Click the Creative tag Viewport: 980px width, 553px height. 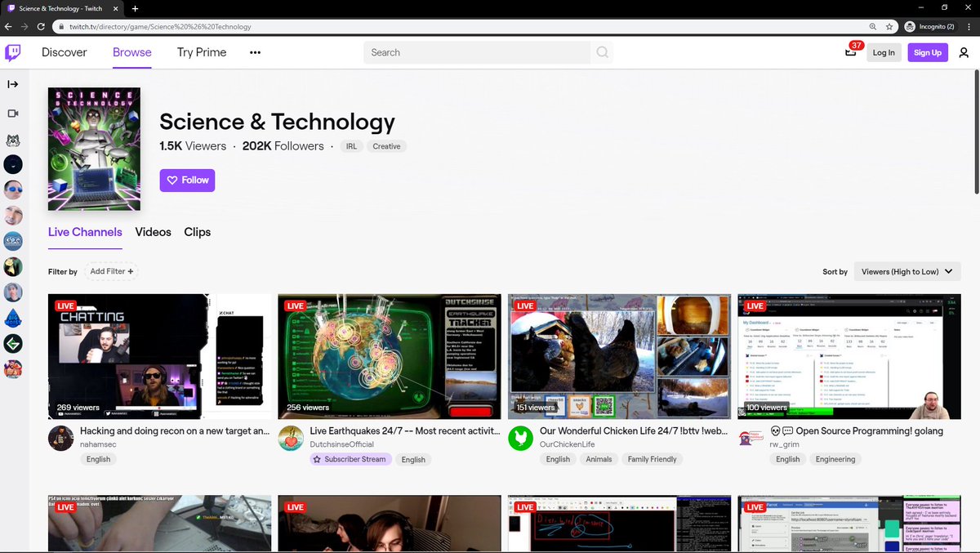click(387, 146)
